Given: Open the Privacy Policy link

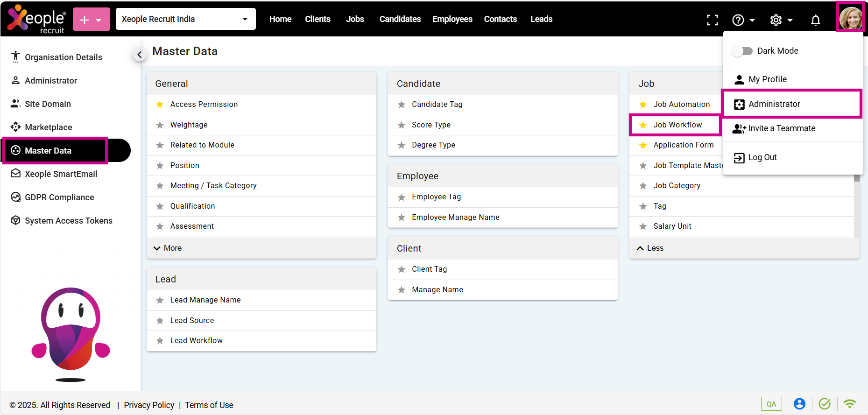Looking at the screenshot, I should (149, 405).
